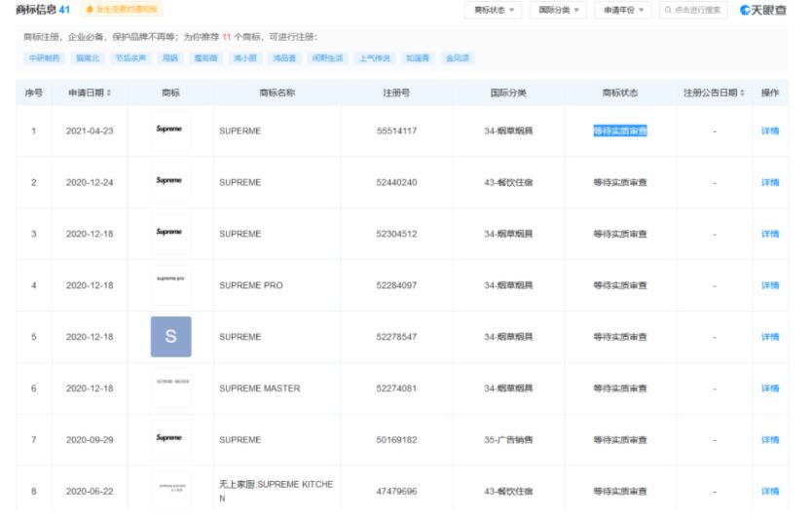Screen dimensions: 812x518
Task: Click the 商标状态 column header
Action: [x=620, y=92]
